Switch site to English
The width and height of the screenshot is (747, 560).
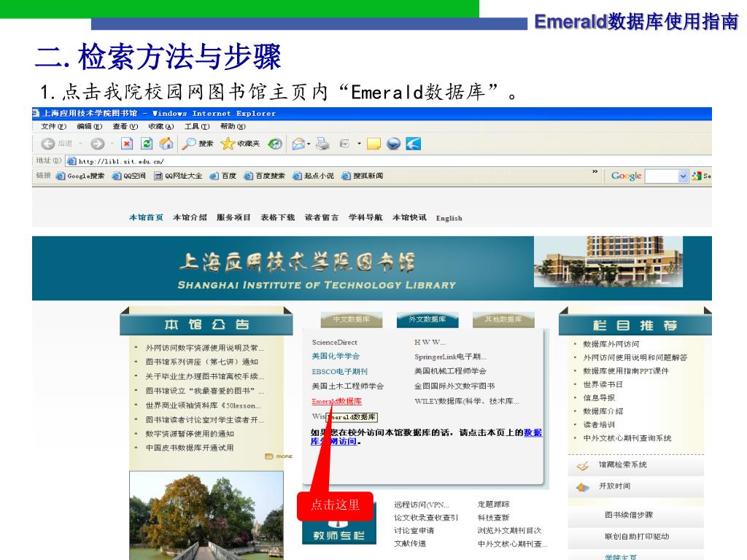click(449, 218)
